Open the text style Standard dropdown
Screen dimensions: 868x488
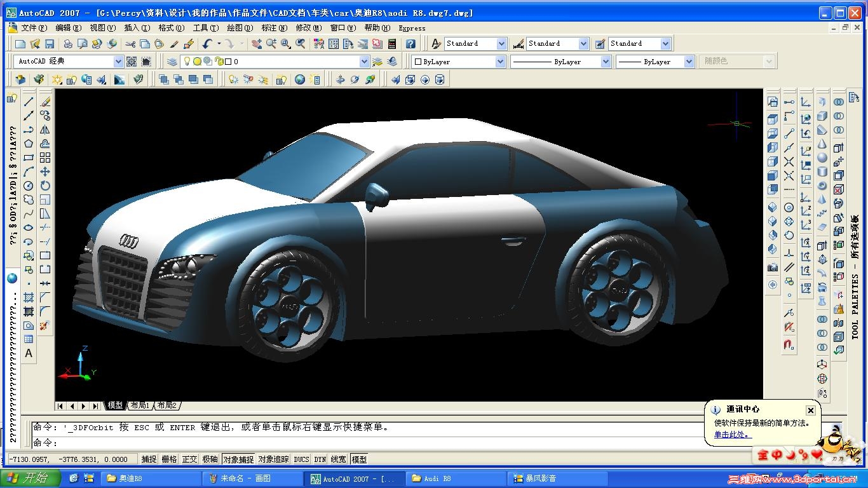click(x=502, y=44)
